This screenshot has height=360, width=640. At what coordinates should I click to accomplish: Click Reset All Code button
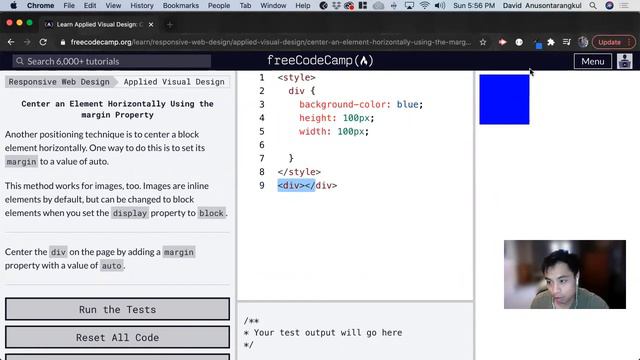click(118, 337)
